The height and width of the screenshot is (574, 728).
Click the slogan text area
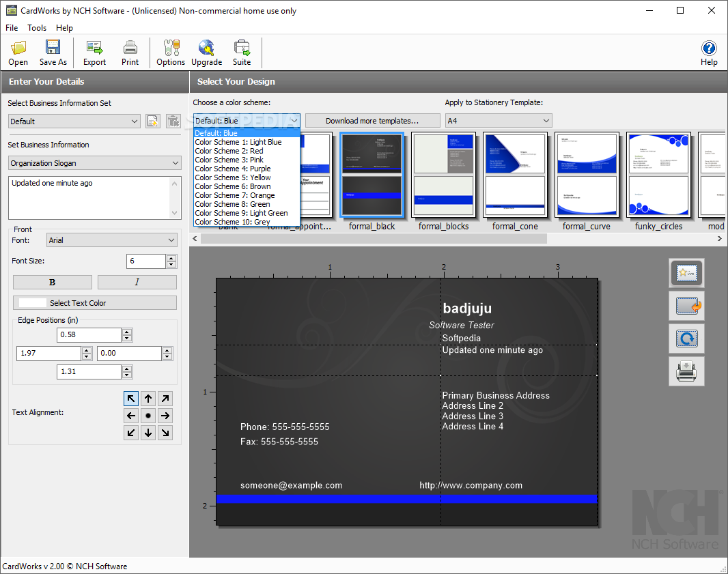pos(89,198)
